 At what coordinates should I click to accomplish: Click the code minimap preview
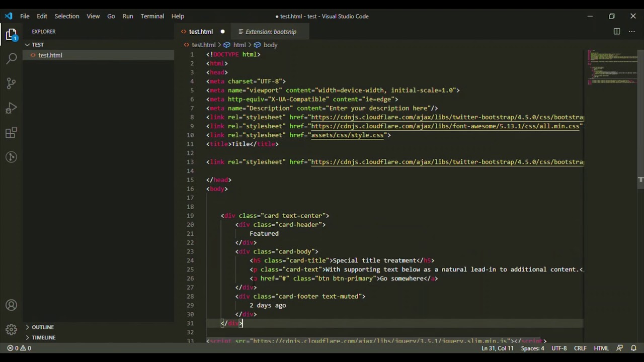click(x=612, y=67)
